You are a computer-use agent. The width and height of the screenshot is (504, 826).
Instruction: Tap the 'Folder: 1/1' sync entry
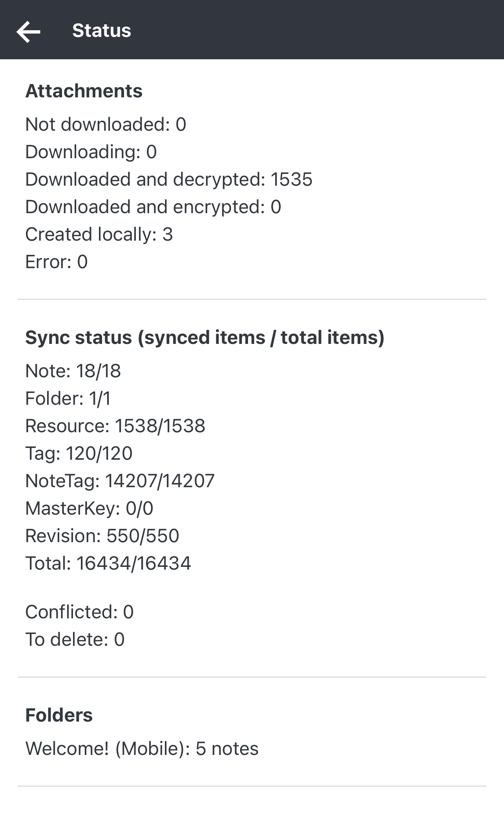68,398
